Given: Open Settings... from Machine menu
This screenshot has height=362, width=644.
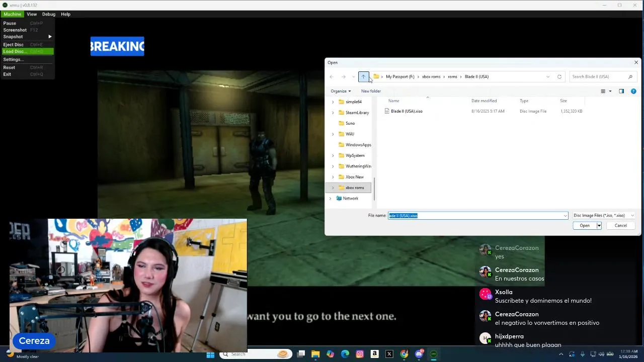Looking at the screenshot, I should coord(27,59).
